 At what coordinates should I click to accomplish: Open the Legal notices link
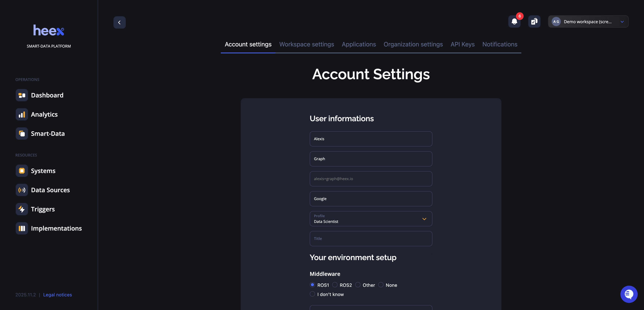pyautogui.click(x=57, y=295)
